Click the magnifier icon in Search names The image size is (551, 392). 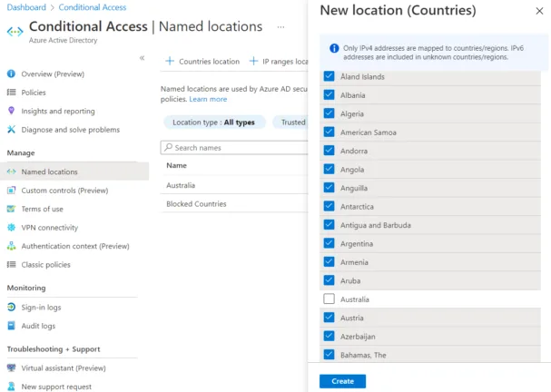click(169, 147)
